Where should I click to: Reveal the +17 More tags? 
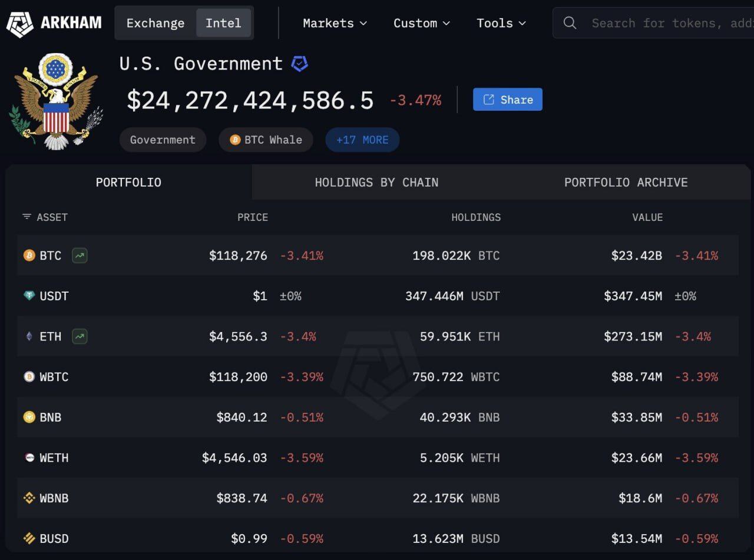(362, 140)
